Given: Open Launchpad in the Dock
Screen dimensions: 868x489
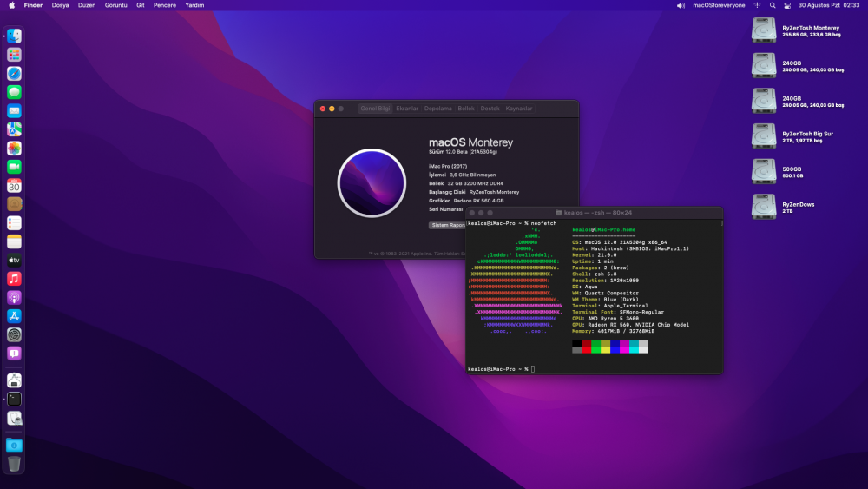Looking at the screenshot, I should tap(15, 55).
